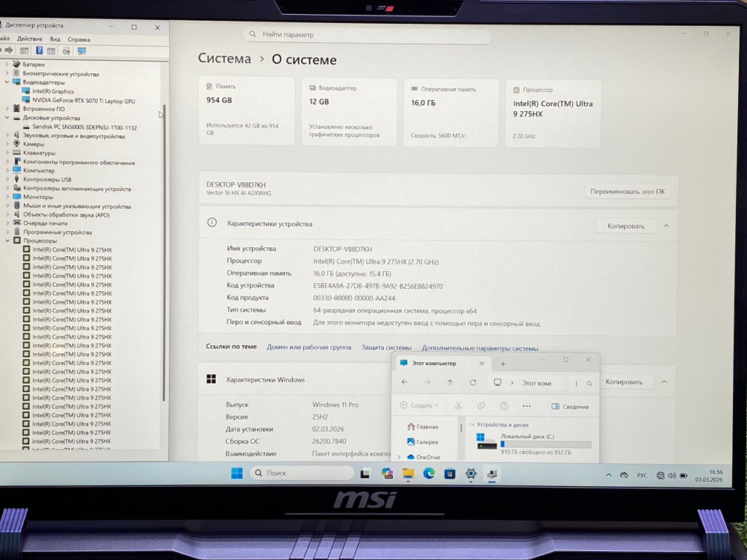The image size is (747, 560).
Task: Open device properties via Device Manager toolbar icon
Action: coord(25,51)
